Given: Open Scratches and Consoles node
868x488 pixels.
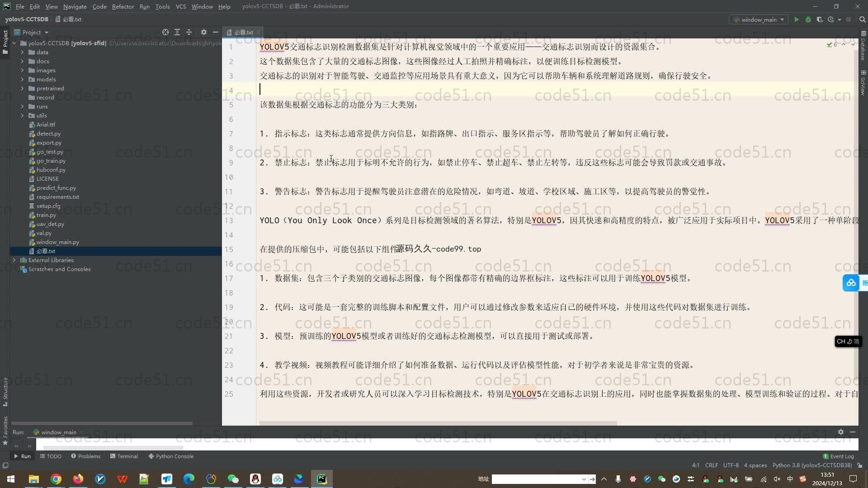Looking at the screenshot, I should [59, 269].
